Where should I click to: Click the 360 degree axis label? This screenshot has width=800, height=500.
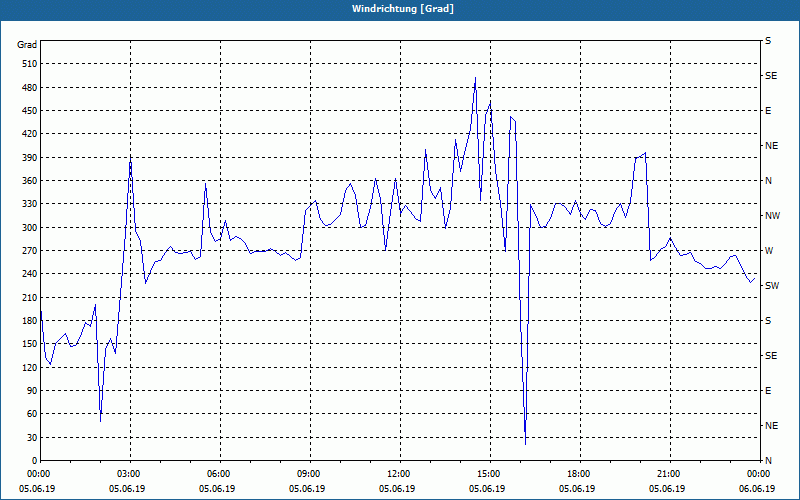coord(30,181)
